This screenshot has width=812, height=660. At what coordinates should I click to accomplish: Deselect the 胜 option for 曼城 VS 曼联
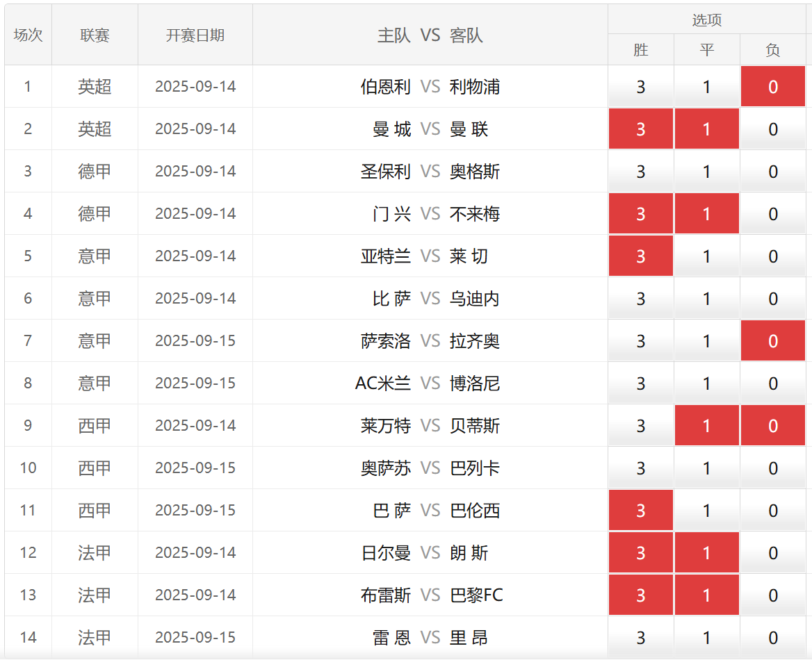tap(640, 129)
